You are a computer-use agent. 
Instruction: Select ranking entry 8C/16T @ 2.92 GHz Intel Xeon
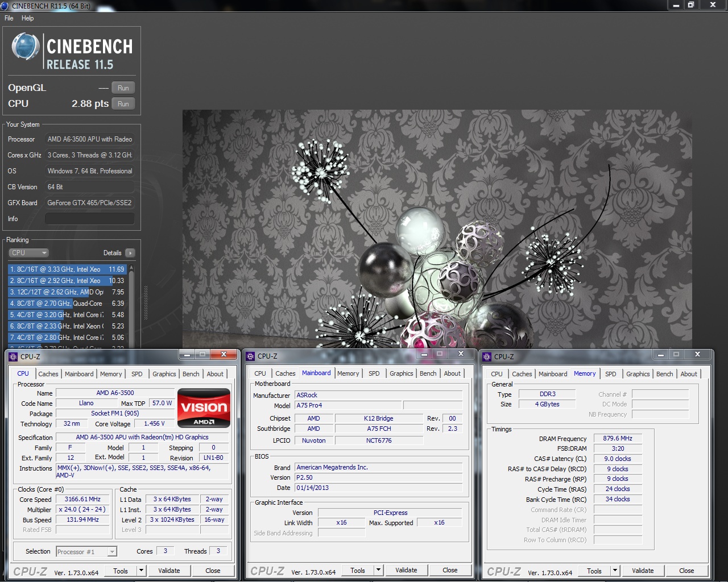coord(67,281)
